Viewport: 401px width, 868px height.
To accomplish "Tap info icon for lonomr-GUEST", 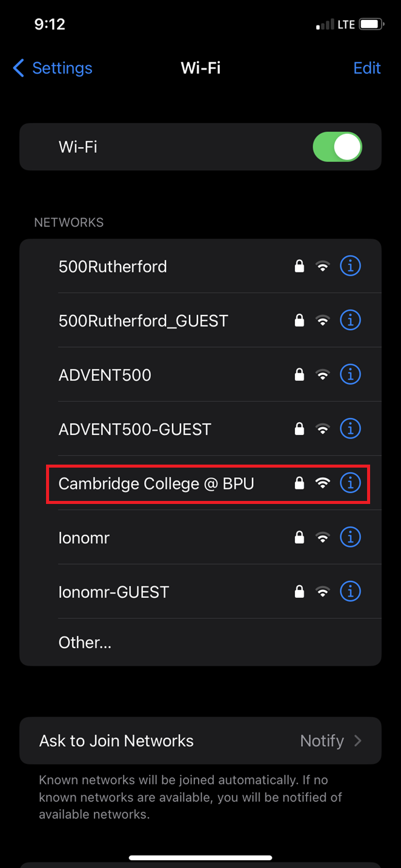I will 350,591.
